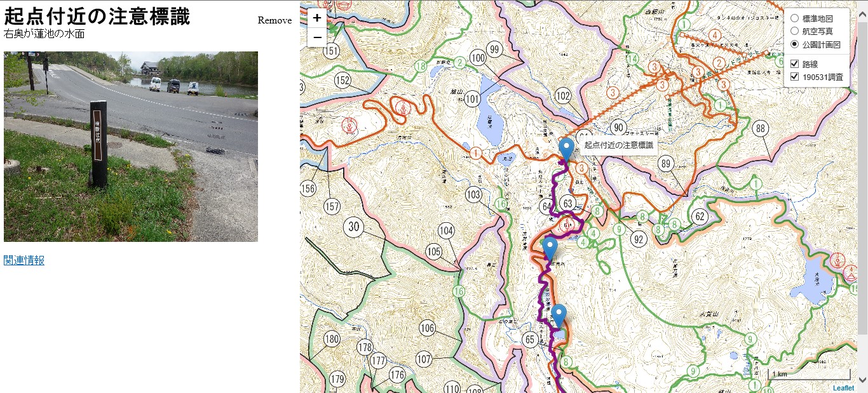
Task: Zoom in on the map
Action: point(317,18)
